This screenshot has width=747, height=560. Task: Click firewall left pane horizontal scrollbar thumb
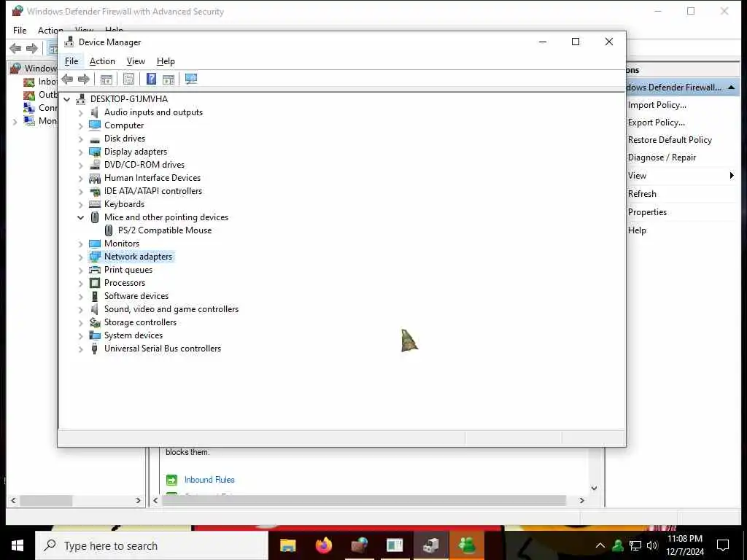[46, 501]
